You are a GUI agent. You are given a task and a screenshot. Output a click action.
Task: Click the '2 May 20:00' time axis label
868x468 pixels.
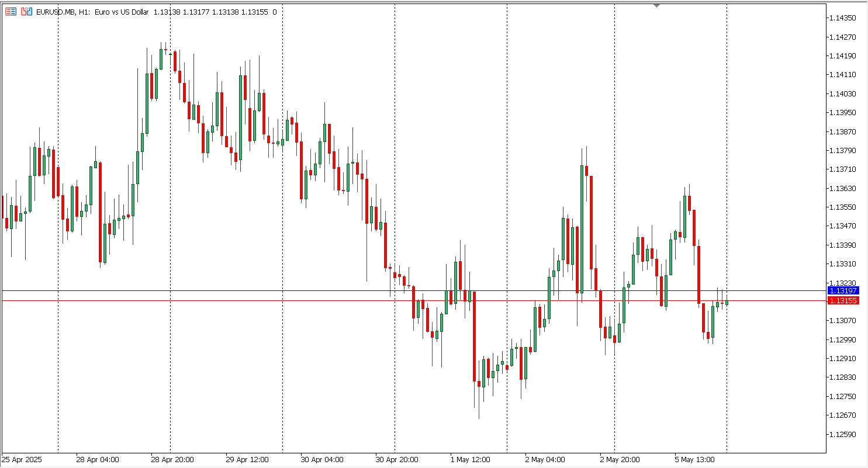point(620,460)
